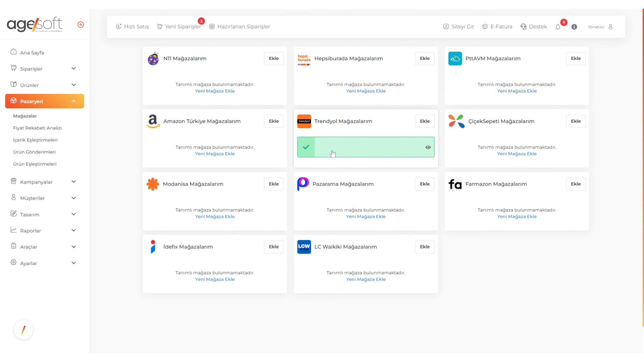Click the Tasarım edit icon

coord(13,214)
